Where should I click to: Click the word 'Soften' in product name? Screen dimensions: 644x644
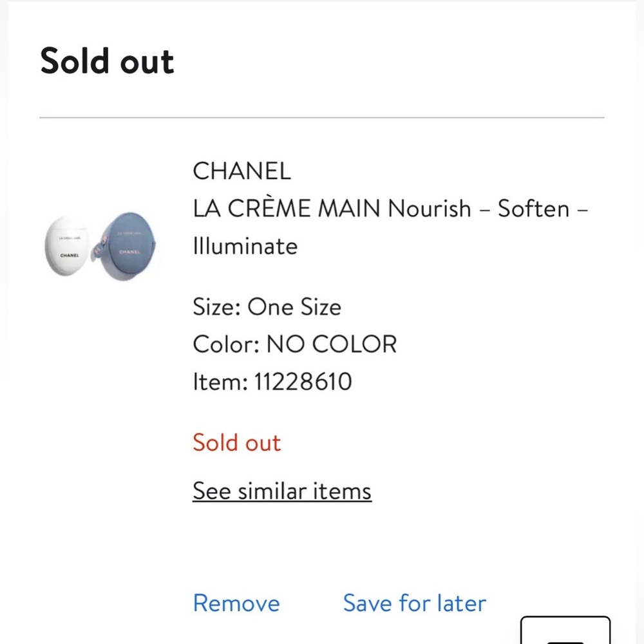[x=533, y=209]
